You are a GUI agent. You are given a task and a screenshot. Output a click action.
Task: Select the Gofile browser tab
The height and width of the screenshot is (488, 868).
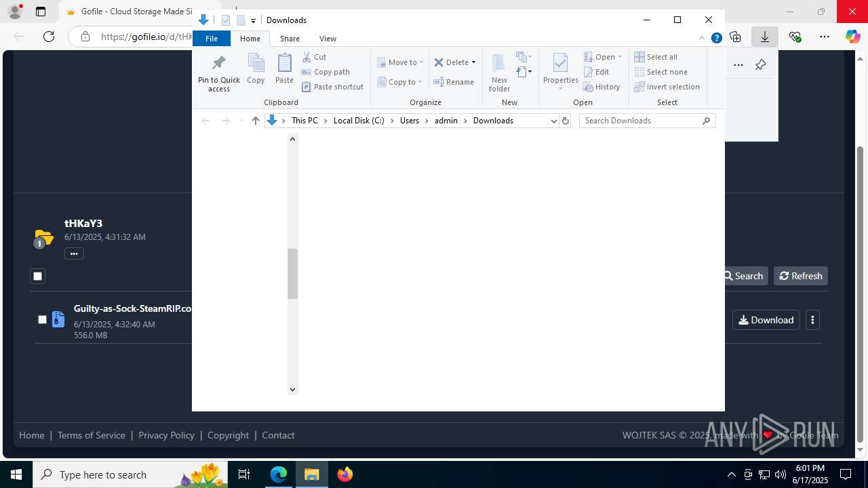pyautogui.click(x=139, y=12)
